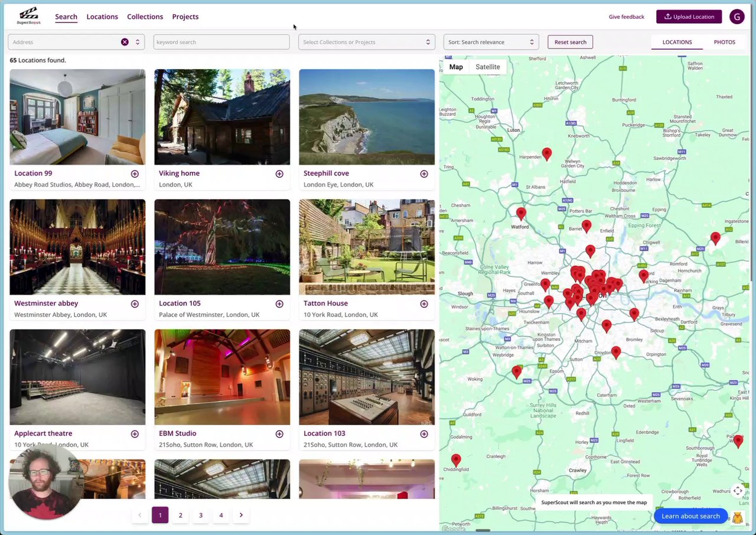Image resolution: width=756 pixels, height=535 pixels.
Task: Click the map pin near Woking
Action: tap(517, 371)
